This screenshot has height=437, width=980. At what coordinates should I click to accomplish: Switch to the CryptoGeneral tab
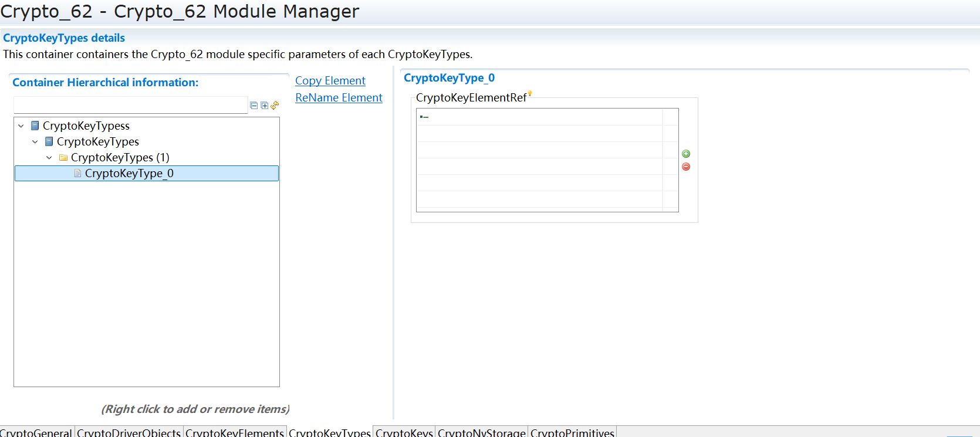tap(36, 432)
